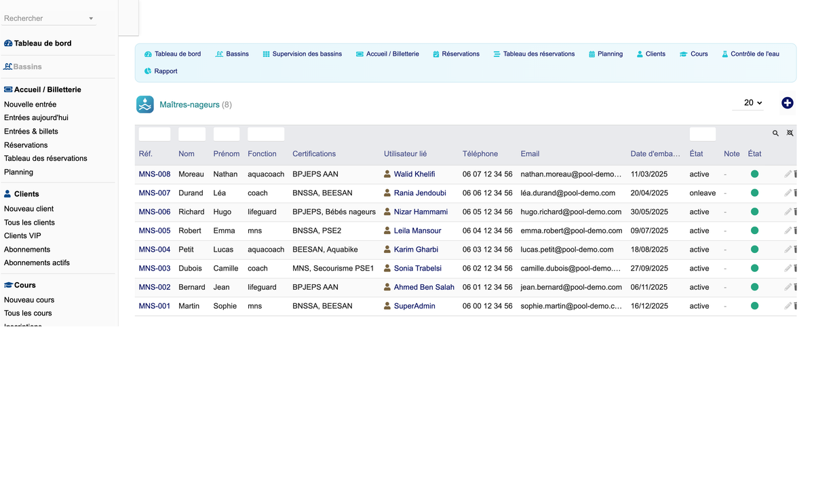The height and width of the screenshot is (504, 814).
Task: Click the blue plus add swim instructor icon
Action: pyautogui.click(x=788, y=103)
